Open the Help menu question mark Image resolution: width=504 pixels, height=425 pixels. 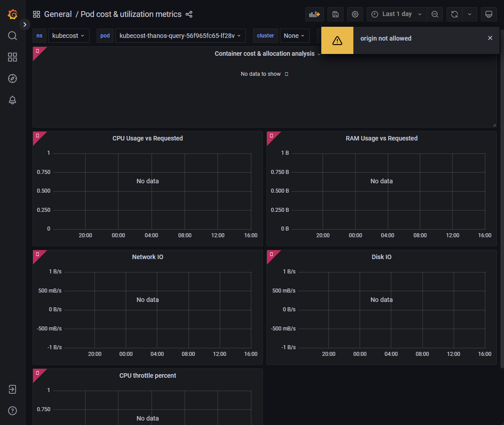(12, 410)
